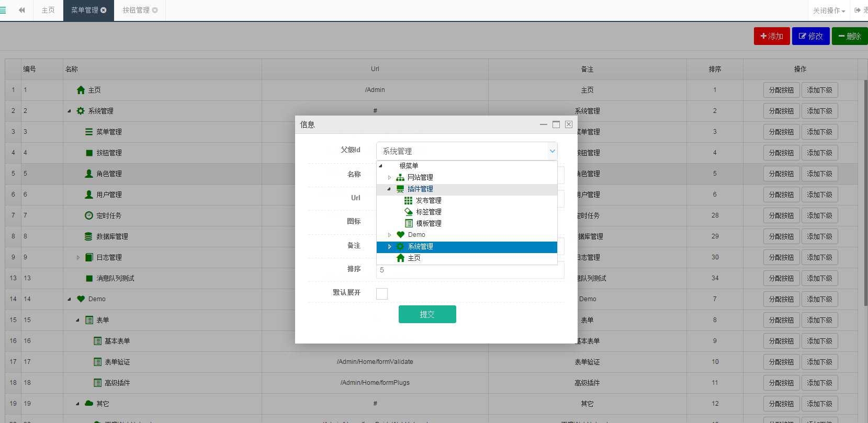Click the heart icon of Demo in dropdown
This screenshot has width=868, height=423.
pos(400,235)
